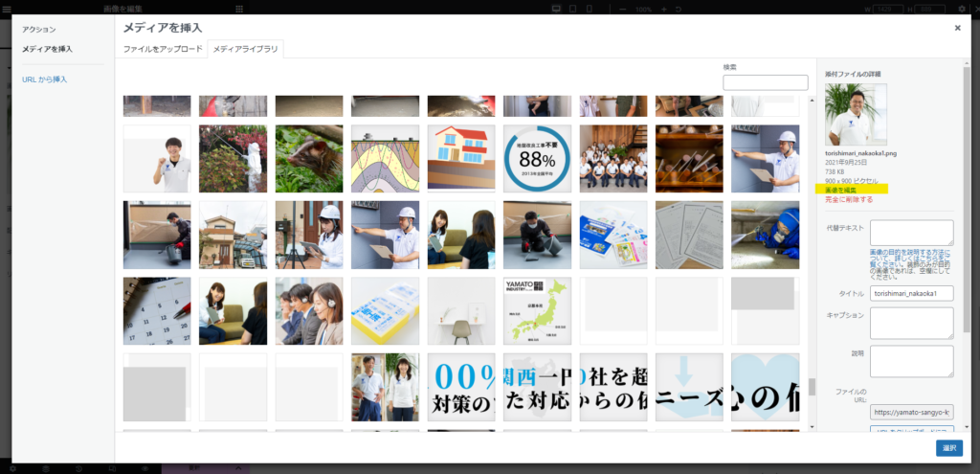Select the man with fist pose thumbnail
Image resolution: width=980 pixels, height=474 pixels.
coord(157,159)
